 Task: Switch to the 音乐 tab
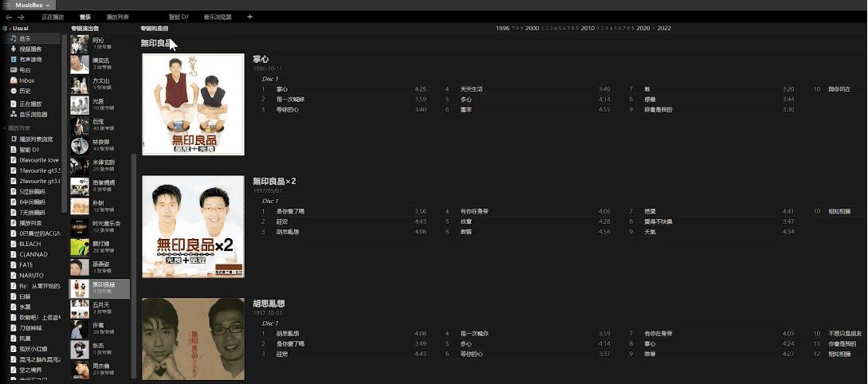(84, 18)
